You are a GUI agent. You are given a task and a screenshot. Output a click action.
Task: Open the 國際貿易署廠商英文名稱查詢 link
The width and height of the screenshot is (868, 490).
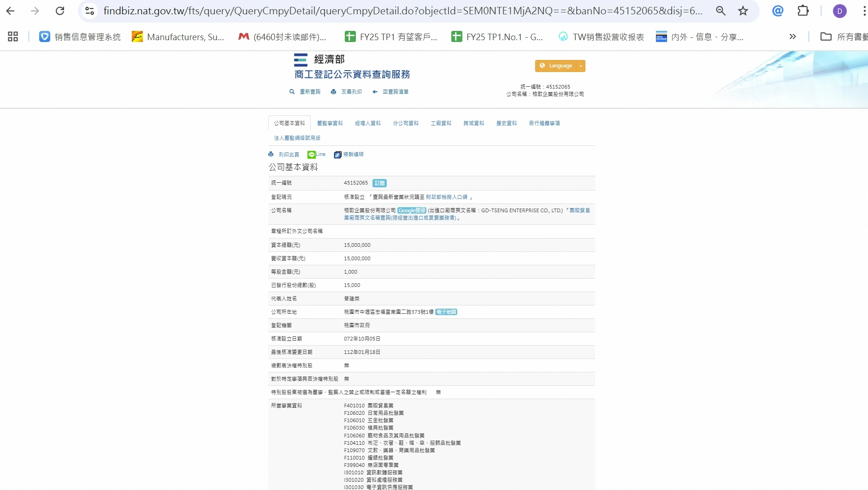click(x=467, y=214)
